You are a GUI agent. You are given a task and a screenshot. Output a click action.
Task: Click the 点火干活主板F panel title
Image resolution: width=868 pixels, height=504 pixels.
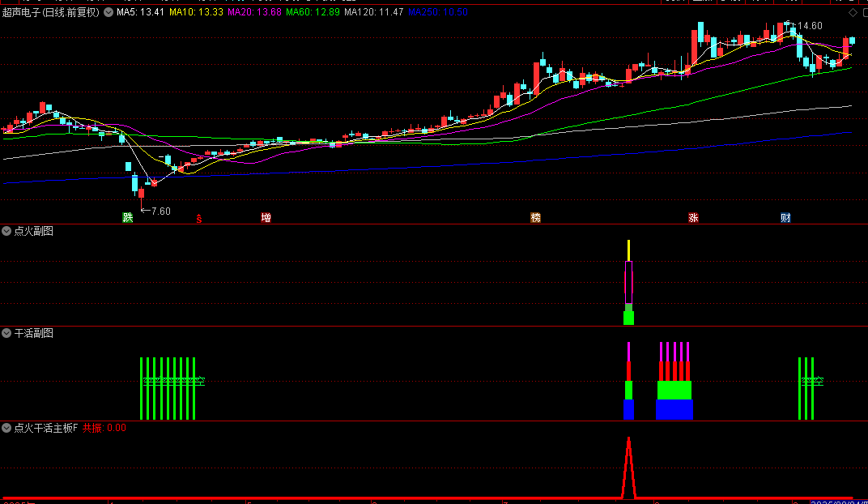pyautogui.click(x=46, y=428)
